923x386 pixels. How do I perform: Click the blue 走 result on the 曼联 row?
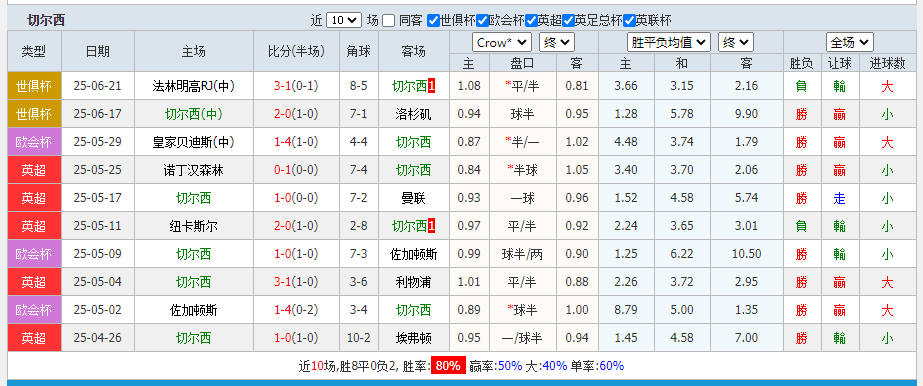(x=839, y=198)
